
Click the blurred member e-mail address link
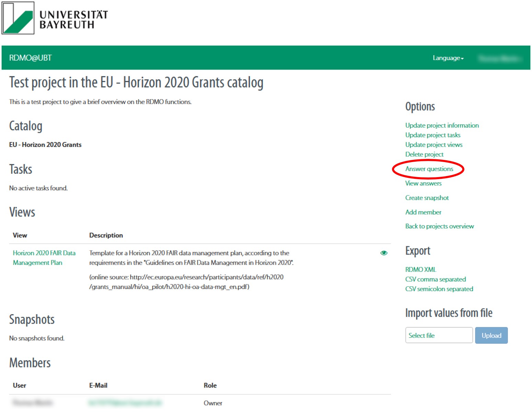point(125,403)
